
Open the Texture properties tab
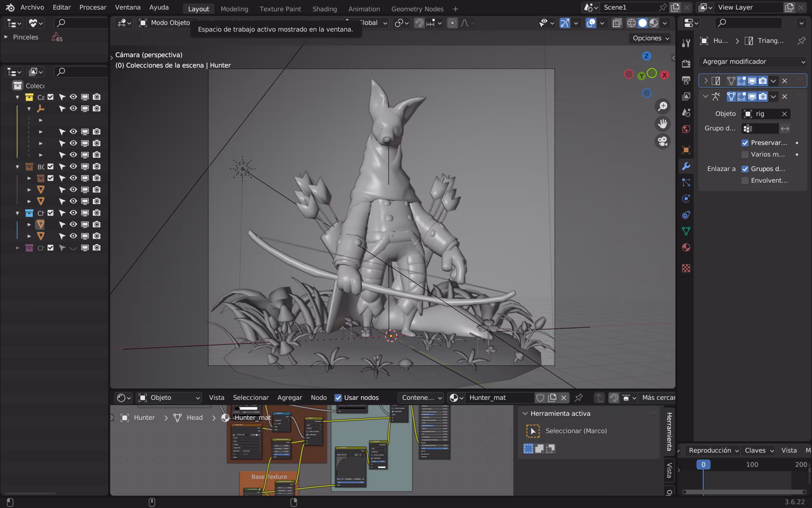[x=686, y=268]
